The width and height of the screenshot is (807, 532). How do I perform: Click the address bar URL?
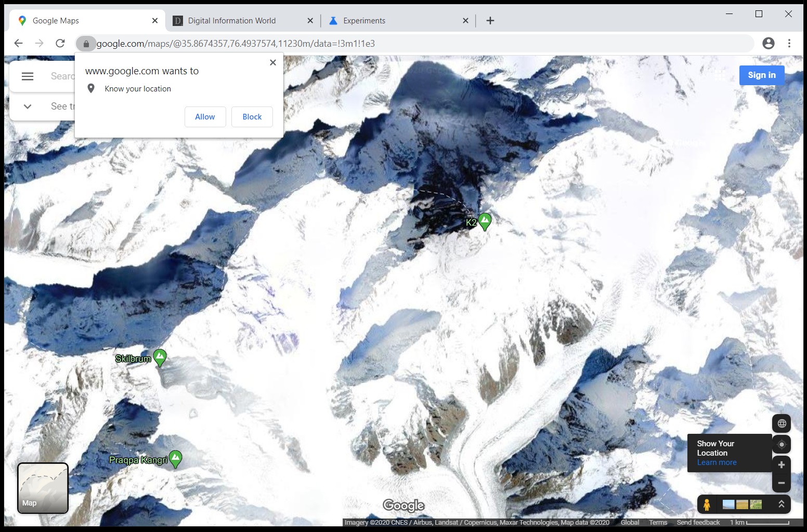(236, 44)
